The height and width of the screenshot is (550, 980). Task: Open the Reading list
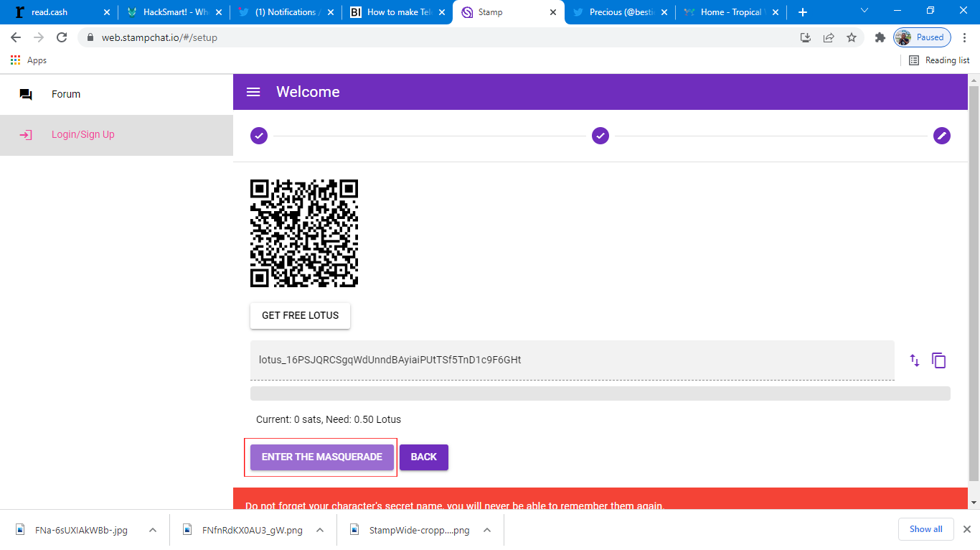[x=939, y=60]
